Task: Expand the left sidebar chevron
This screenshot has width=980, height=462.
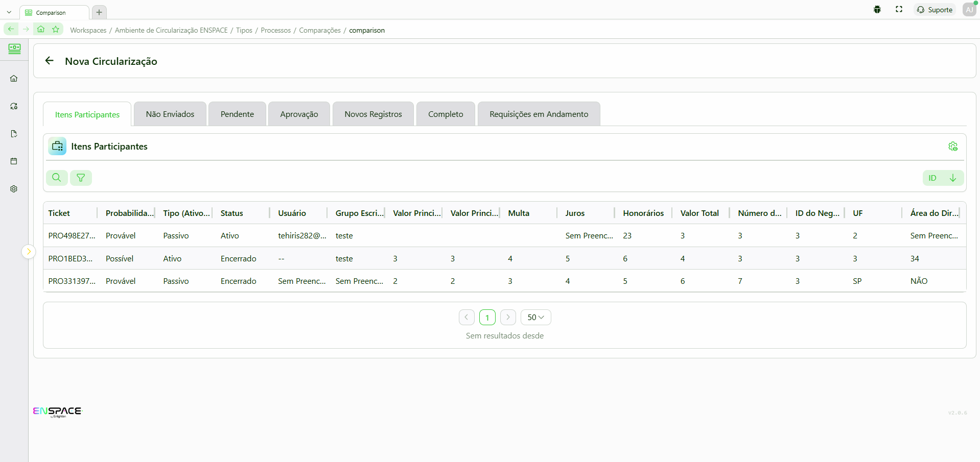Action: [29, 252]
